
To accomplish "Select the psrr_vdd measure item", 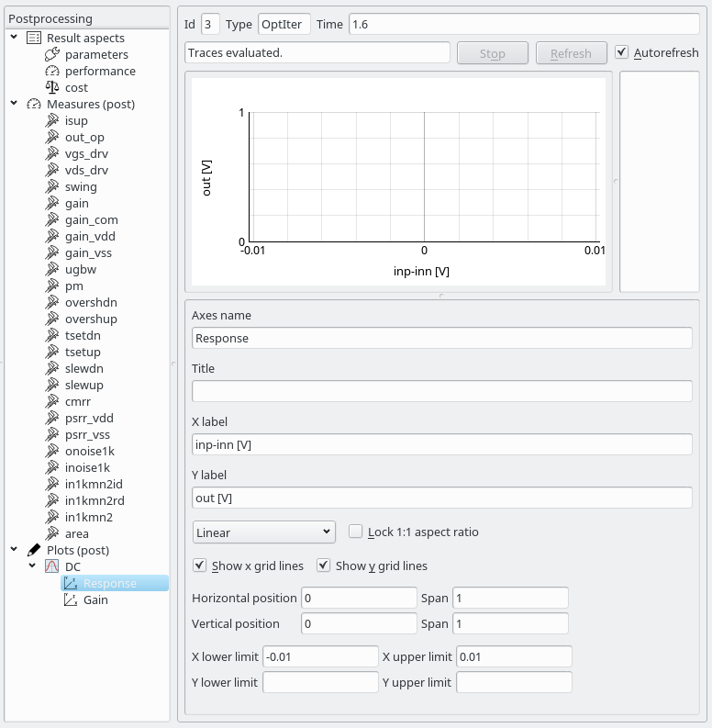I will 89,418.
